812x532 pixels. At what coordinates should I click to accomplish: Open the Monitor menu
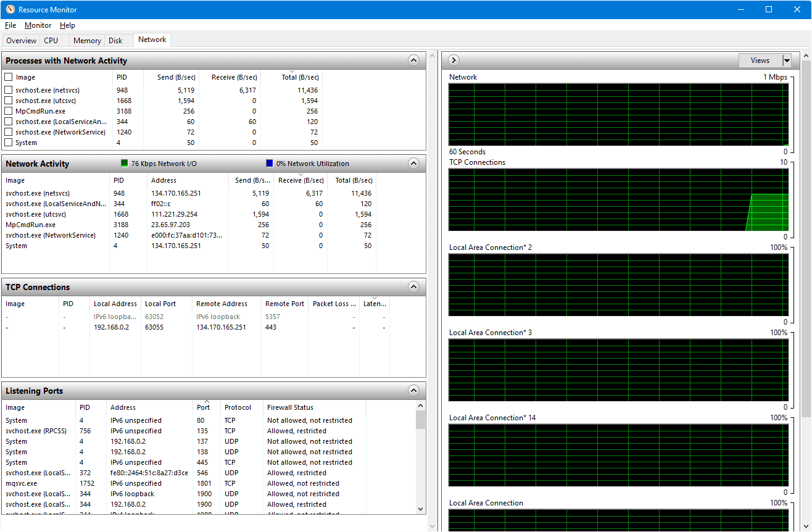pyautogui.click(x=38, y=25)
